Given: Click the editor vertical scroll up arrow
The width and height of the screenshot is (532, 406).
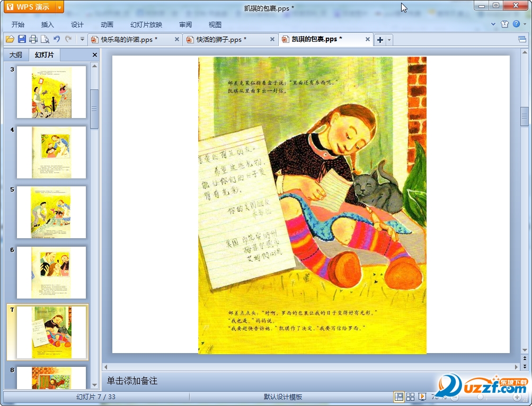Looking at the screenshot, I should [x=525, y=52].
